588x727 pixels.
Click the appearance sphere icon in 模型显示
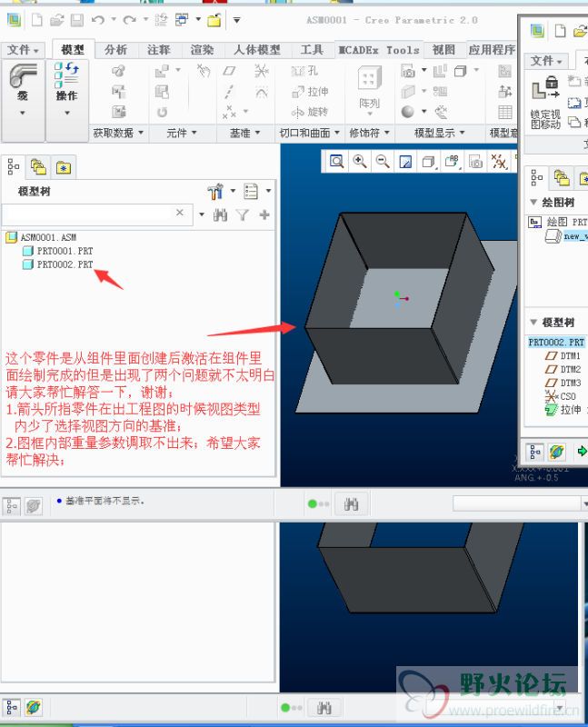(x=408, y=112)
